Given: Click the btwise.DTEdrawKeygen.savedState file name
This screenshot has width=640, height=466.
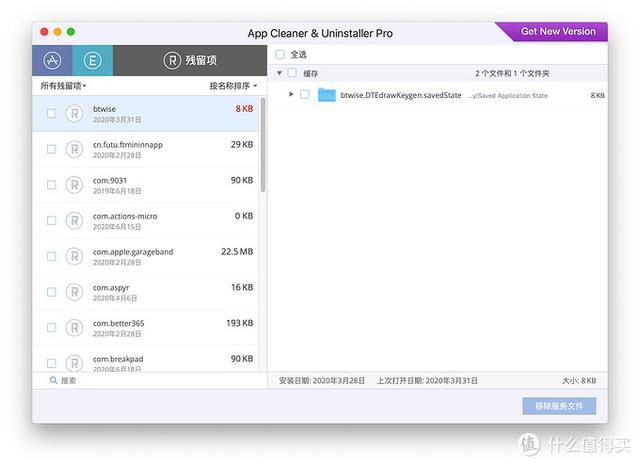Looking at the screenshot, I should point(401,95).
